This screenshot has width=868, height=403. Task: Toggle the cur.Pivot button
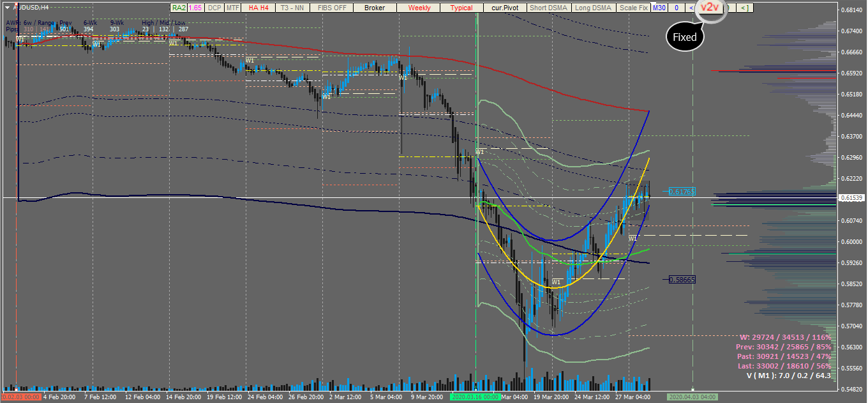click(x=504, y=8)
